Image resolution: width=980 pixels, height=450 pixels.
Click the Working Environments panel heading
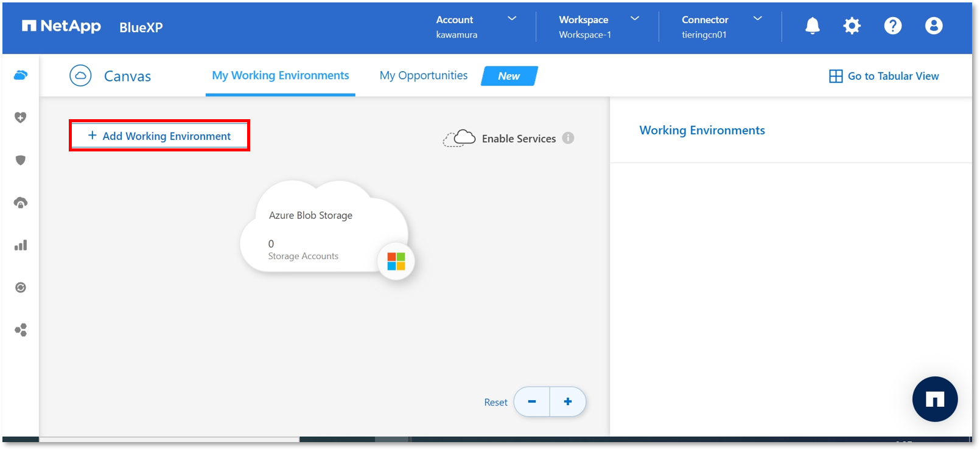702,130
